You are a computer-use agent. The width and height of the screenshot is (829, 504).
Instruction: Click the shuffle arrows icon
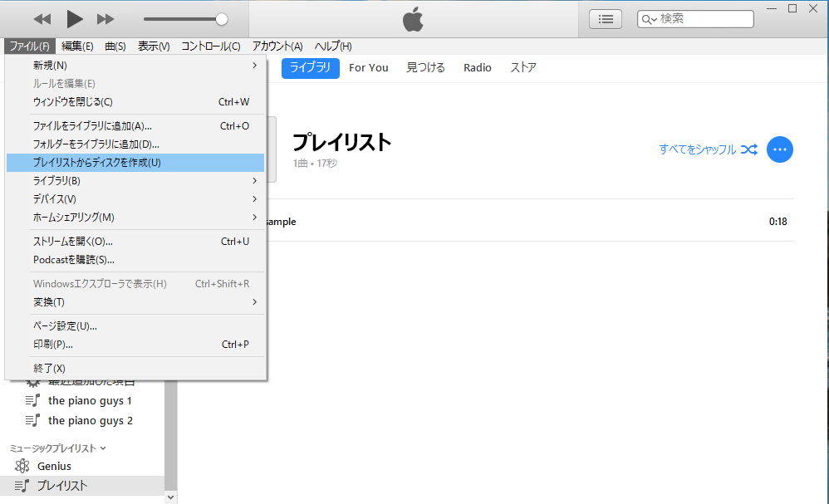coord(748,149)
